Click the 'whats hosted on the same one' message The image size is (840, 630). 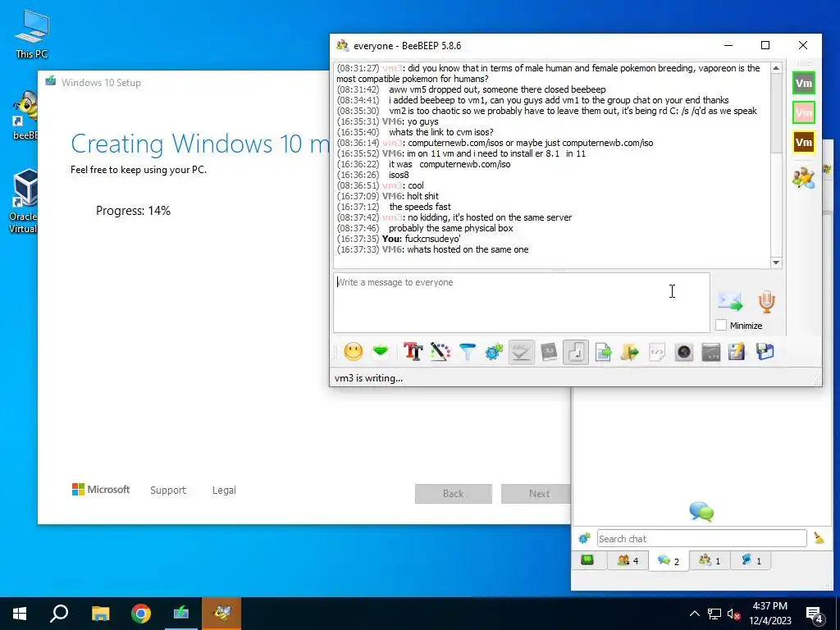point(468,249)
